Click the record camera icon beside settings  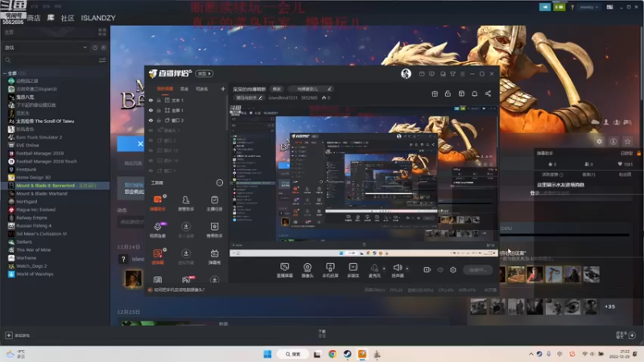tap(427, 269)
